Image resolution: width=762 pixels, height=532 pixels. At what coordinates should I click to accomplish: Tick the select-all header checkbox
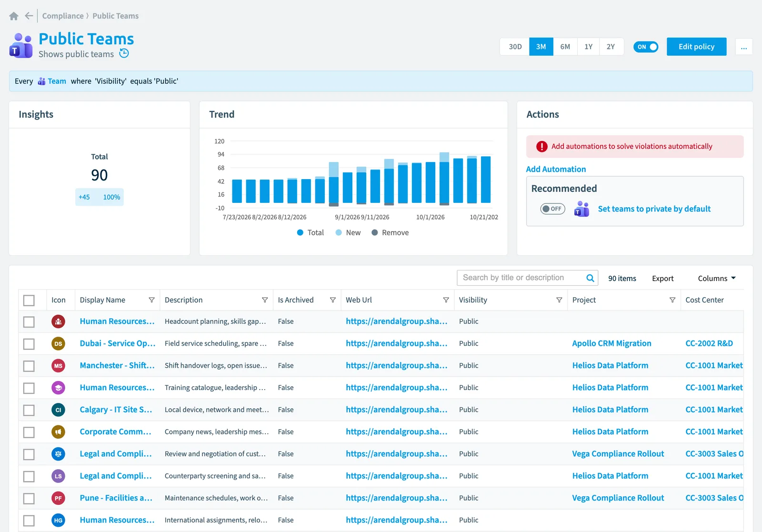[29, 300]
